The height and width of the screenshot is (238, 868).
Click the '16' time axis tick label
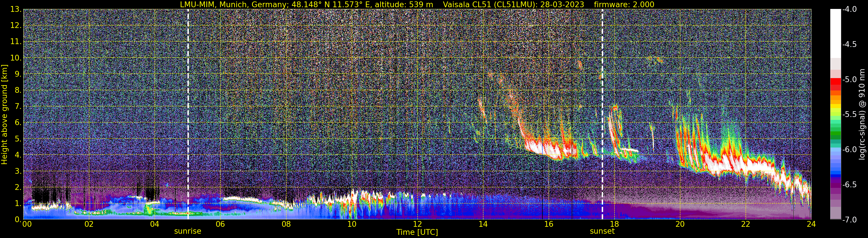(548, 224)
